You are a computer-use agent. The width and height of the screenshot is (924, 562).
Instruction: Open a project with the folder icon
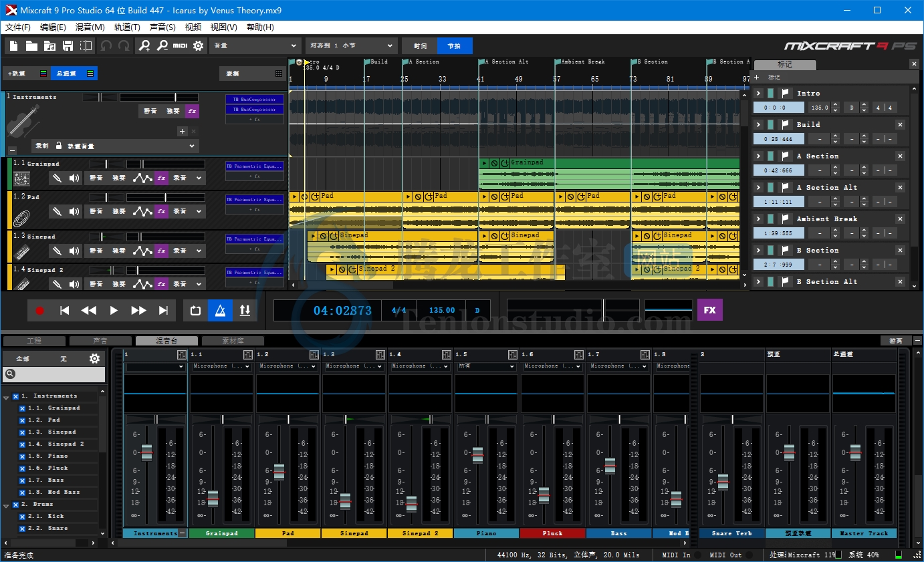(31, 45)
